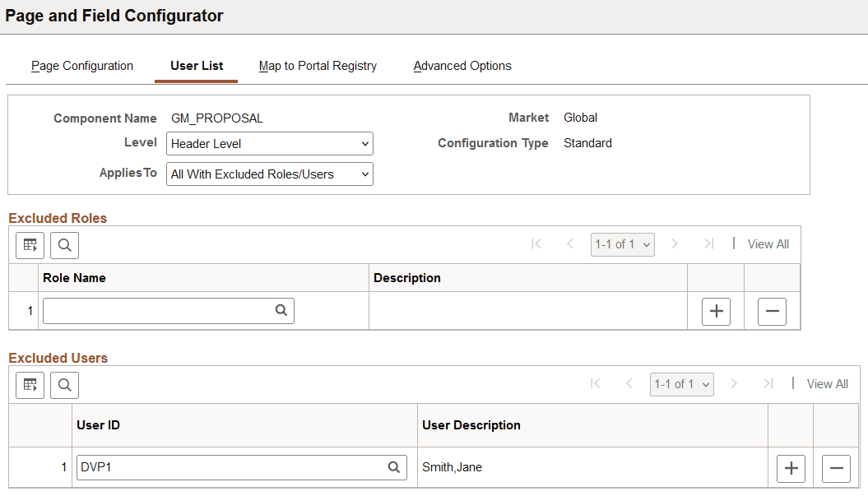Click the next page arrow in Excluded Users
The width and height of the screenshot is (868, 496).
point(734,383)
